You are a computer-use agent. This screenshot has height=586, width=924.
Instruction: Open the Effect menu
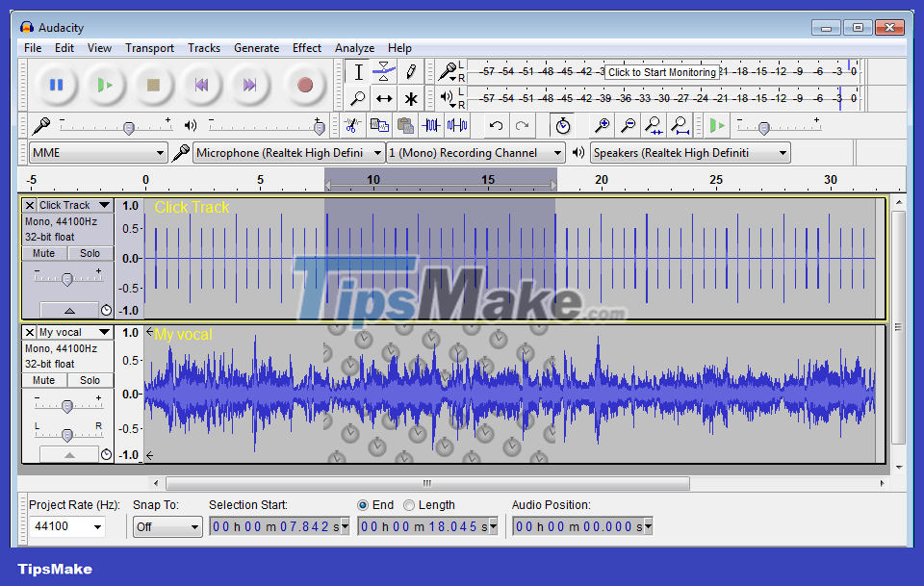306,47
